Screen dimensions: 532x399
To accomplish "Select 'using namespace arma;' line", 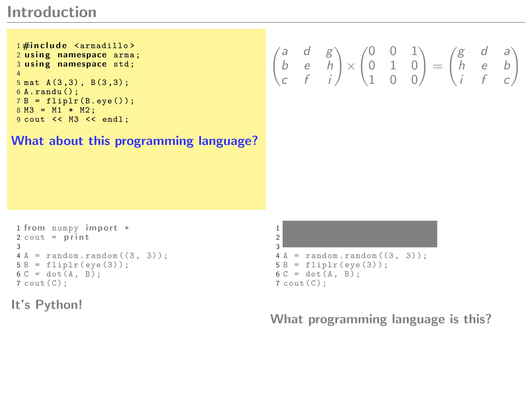I will click(82, 55).
